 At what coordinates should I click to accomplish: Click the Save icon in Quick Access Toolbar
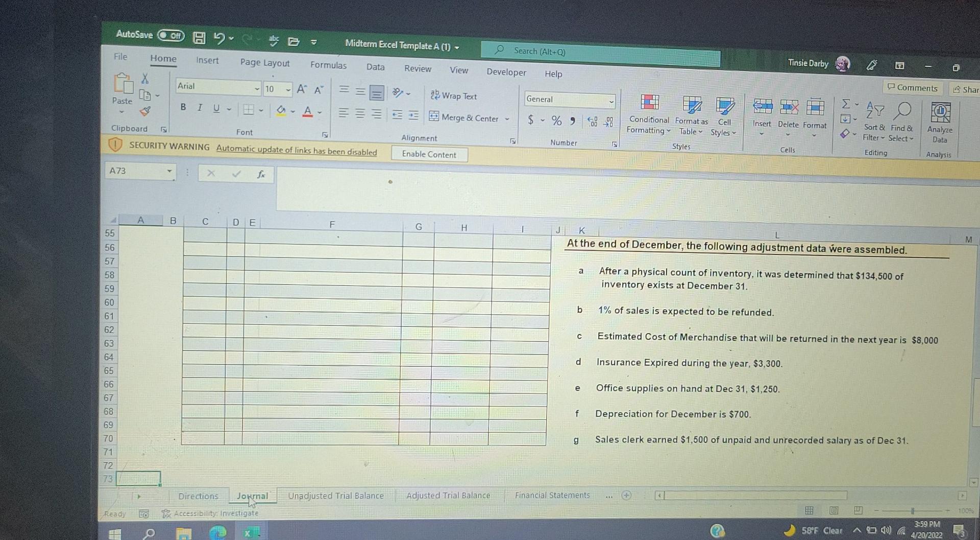(199, 38)
